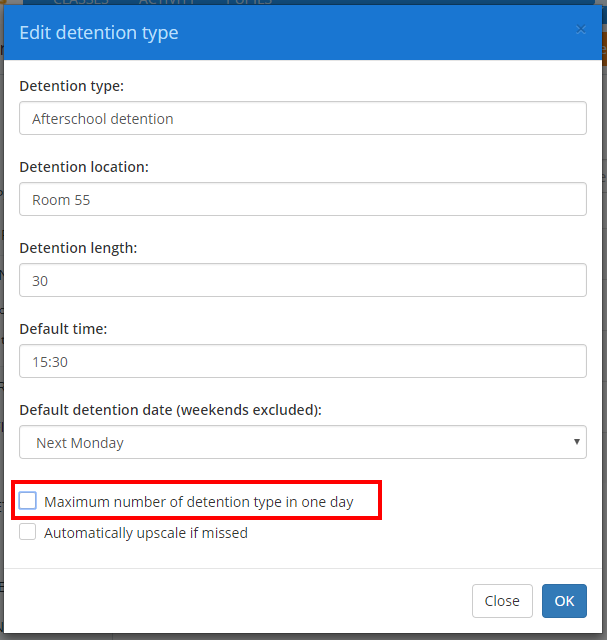
Task: Click the 'Default time:' field label
Action: click(x=63, y=328)
